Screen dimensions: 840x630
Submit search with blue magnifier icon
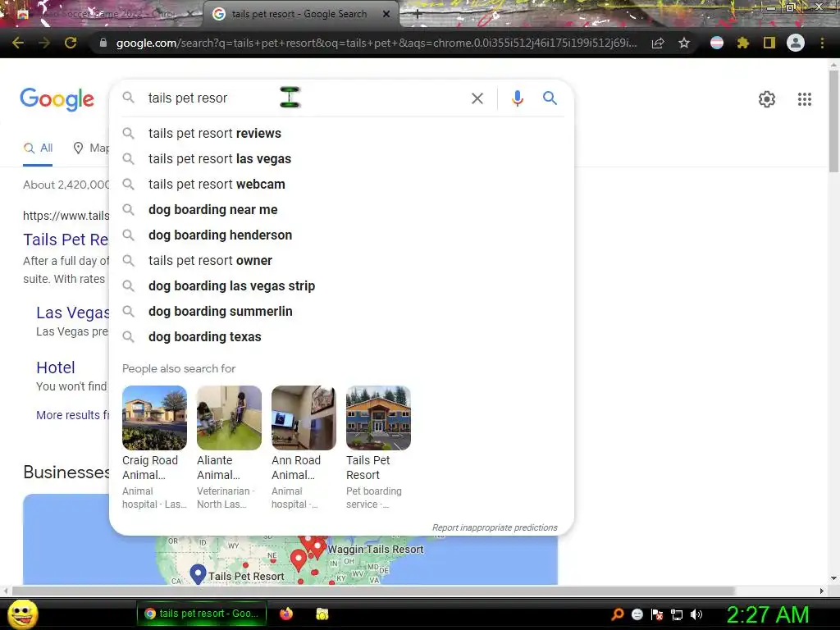(550, 98)
